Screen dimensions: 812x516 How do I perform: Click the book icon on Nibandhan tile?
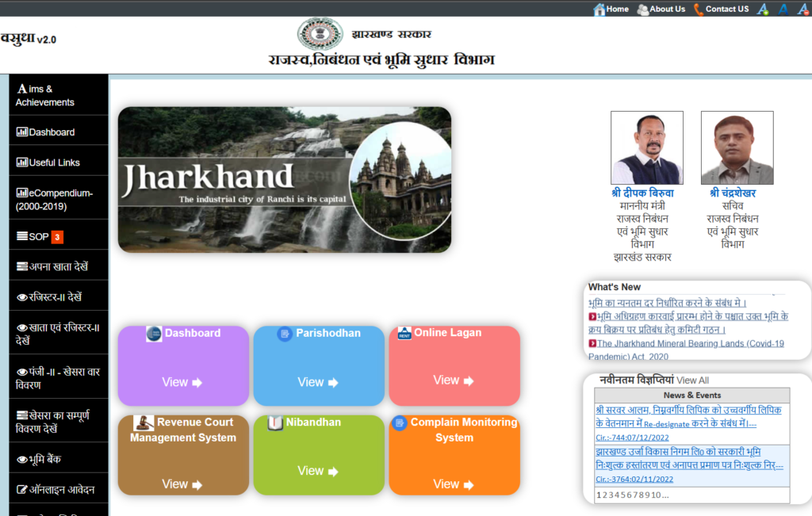pyautogui.click(x=275, y=422)
